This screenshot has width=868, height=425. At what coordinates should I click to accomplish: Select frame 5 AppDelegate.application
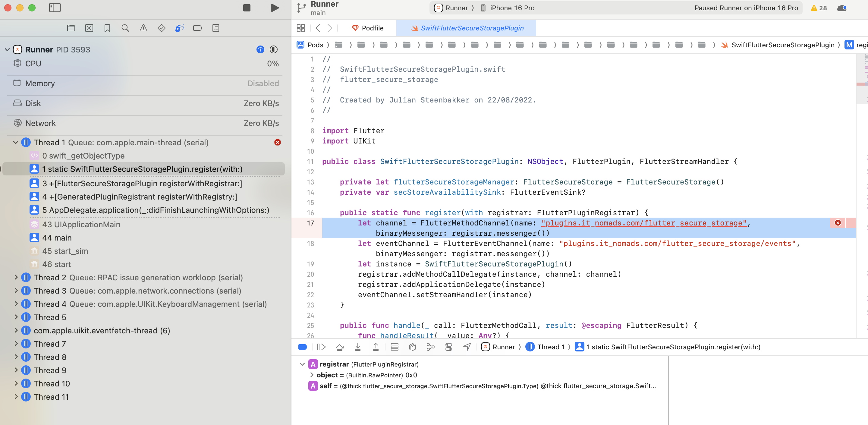click(149, 210)
